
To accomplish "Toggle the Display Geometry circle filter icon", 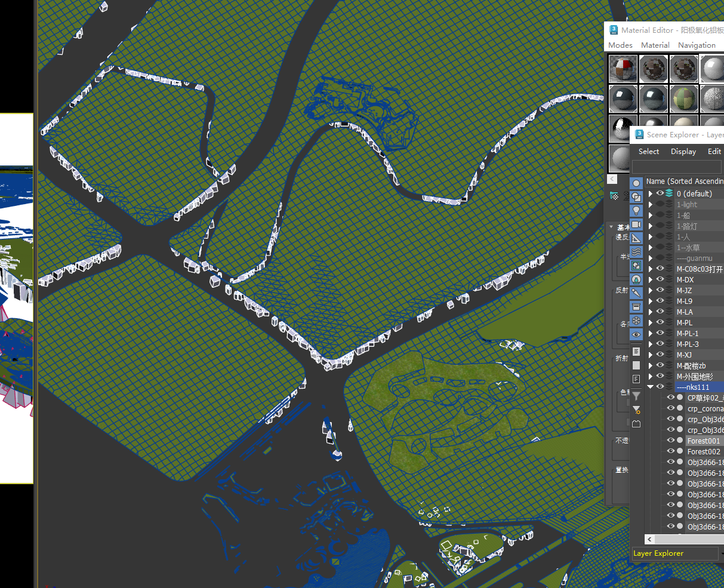I will (x=636, y=183).
